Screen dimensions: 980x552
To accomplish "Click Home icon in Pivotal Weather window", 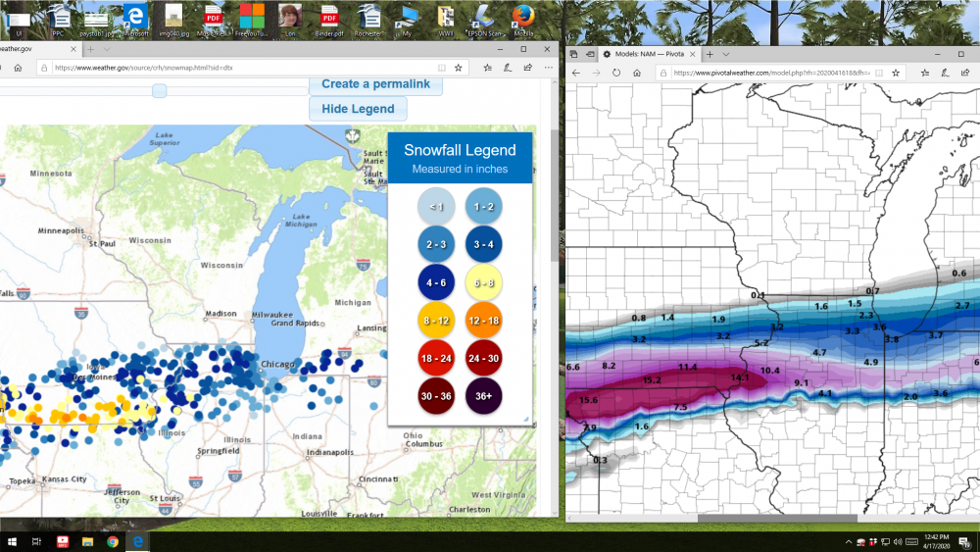I will click(637, 73).
